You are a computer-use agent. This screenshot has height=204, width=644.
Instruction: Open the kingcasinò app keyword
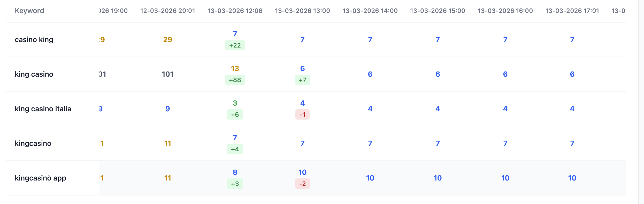click(40, 178)
